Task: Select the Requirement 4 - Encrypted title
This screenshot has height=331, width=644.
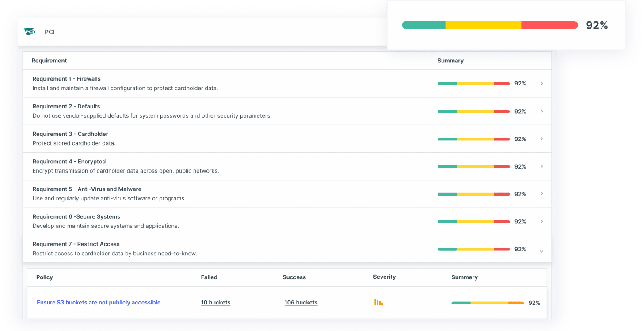Action: [69, 162]
